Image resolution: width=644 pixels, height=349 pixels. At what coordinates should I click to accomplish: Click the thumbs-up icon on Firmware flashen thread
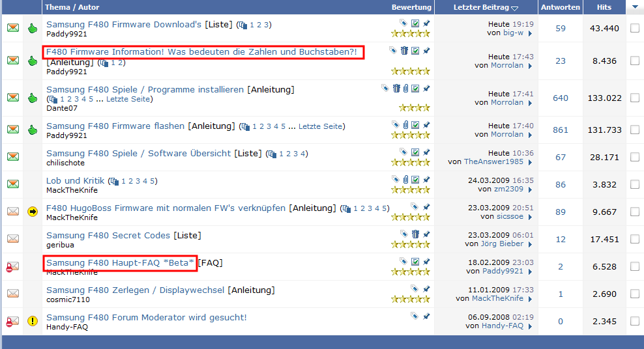33,130
